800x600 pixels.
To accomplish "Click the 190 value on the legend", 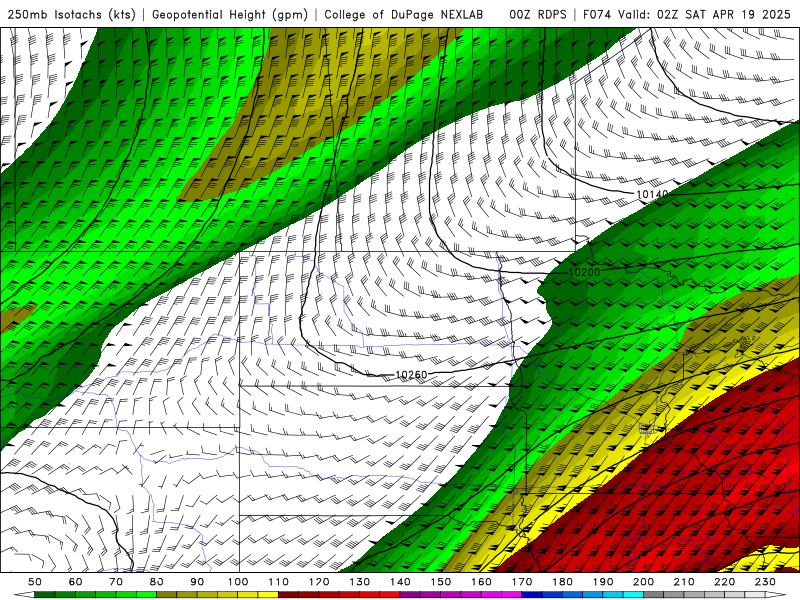I will click(603, 582).
